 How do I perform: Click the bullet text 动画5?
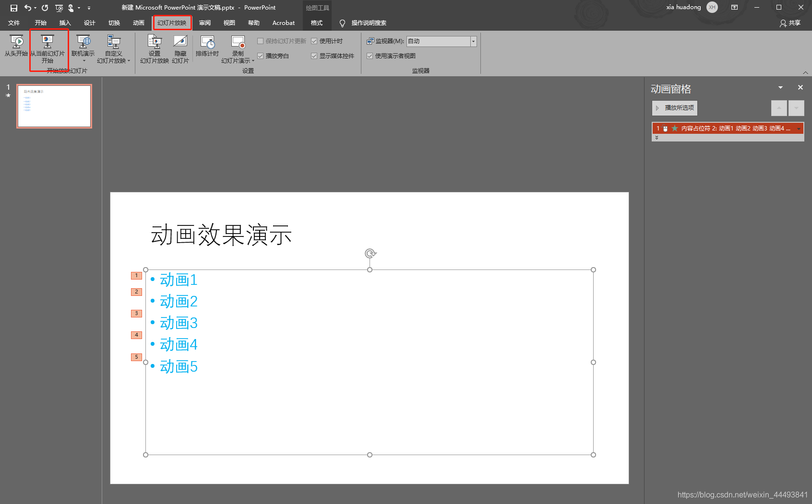tap(179, 367)
